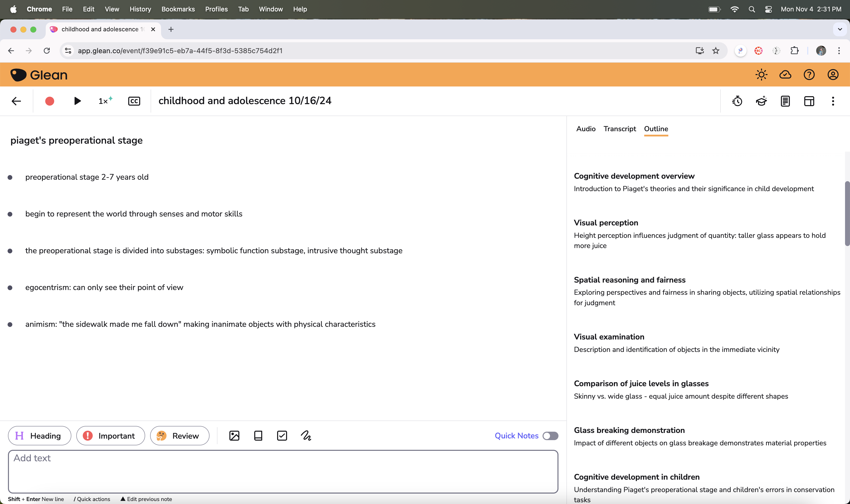
Task: Click the transcript document icon
Action: pyautogui.click(x=785, y=101)
